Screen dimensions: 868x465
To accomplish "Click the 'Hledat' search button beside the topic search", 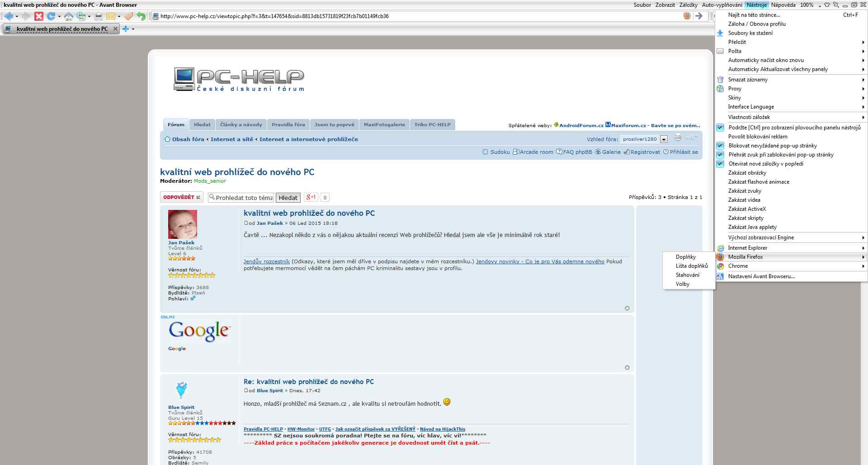I will pyautogui.click(x=288, y=198).
